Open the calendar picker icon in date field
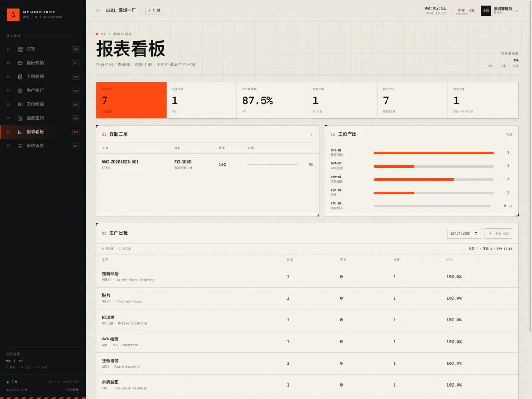532x399 pixels. pyautogui.click(x=476, y=234)
